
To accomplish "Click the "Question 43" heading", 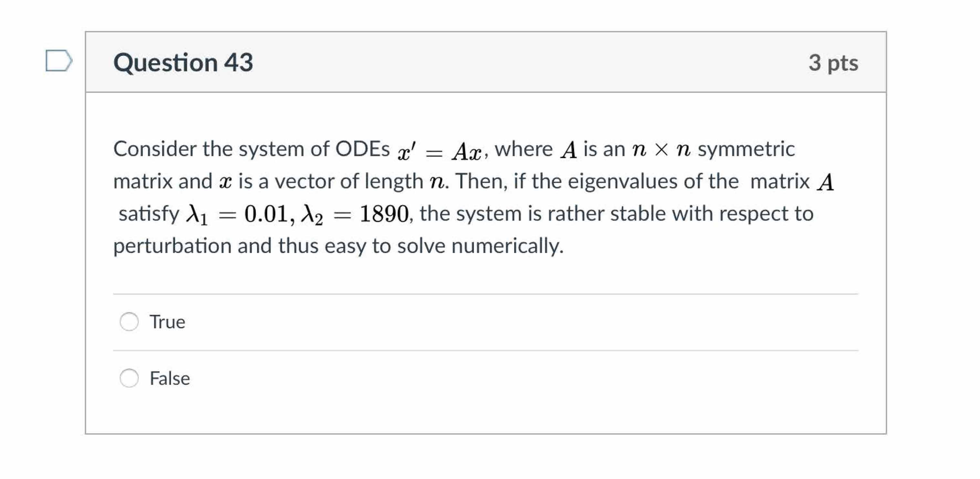I will [x=183, y=62].
